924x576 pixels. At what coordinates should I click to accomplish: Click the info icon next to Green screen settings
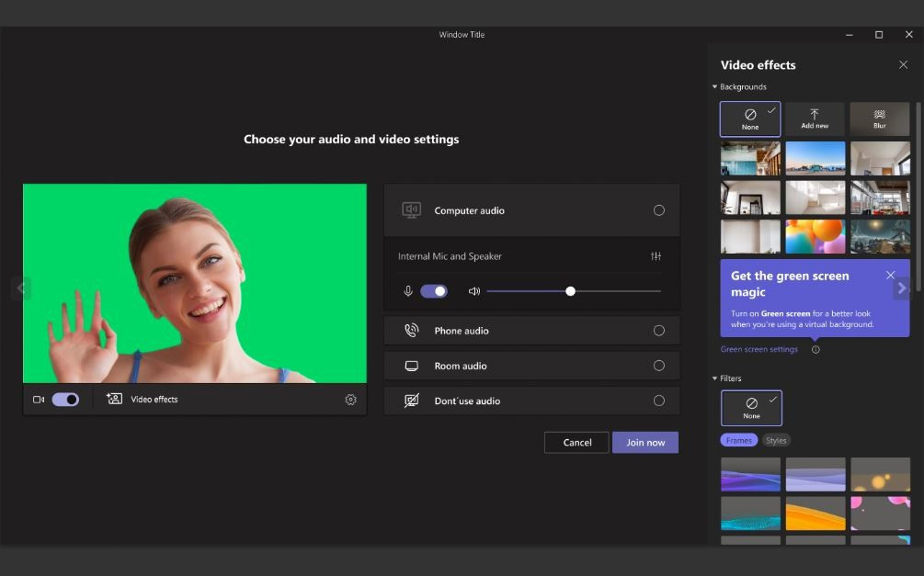coord(817,349)
